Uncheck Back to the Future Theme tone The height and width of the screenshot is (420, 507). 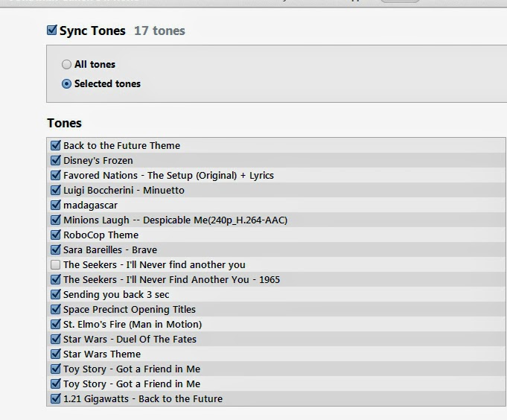(56, 146)
